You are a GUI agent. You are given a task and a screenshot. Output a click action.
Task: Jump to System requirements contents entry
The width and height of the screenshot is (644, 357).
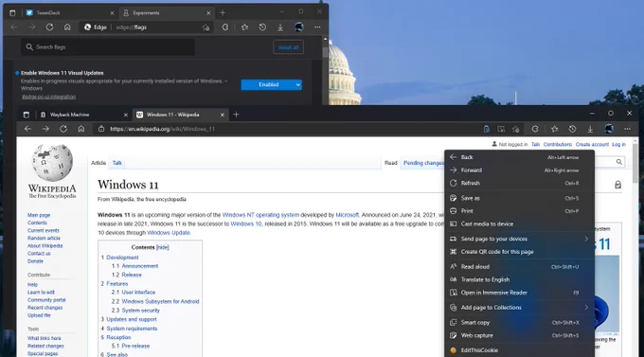point(129,329)
